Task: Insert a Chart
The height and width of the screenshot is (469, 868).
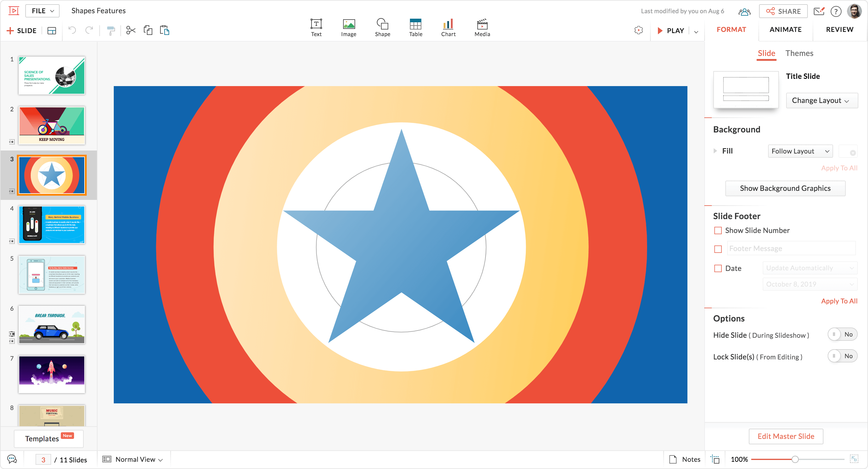Action: tap(448, 28)
